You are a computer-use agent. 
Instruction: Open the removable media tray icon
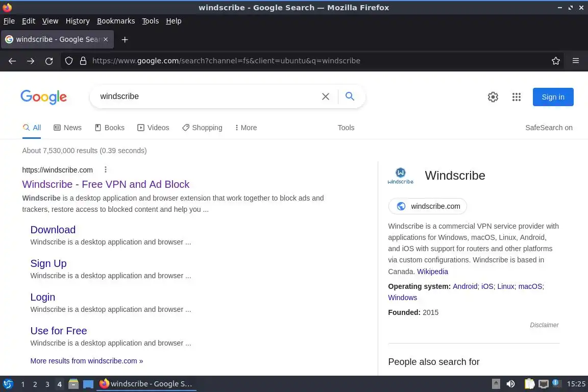tap(496, 384)
